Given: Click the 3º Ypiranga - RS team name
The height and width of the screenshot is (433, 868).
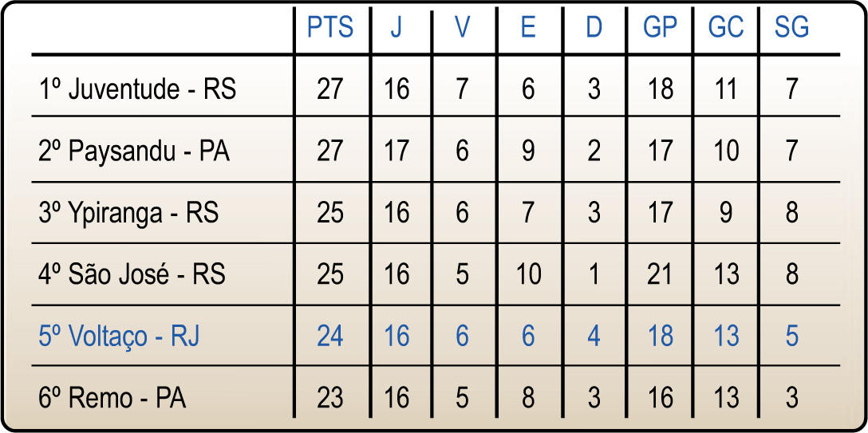Looking at the screenshot, I should (x=128, y=213).
